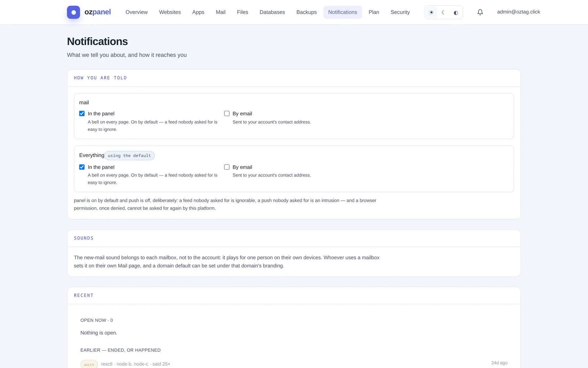The height and width of the screenshot is (368, 588).
Task: Switch to light theme sun icon
Action: (x=432, y=12)
